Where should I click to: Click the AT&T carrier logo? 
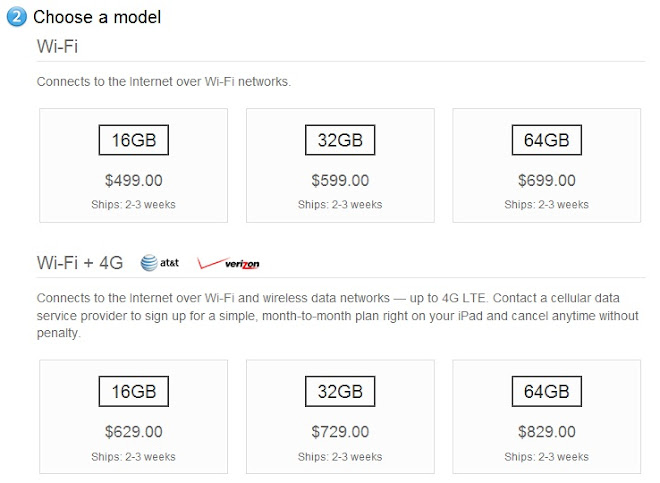(x=160, y=263)
